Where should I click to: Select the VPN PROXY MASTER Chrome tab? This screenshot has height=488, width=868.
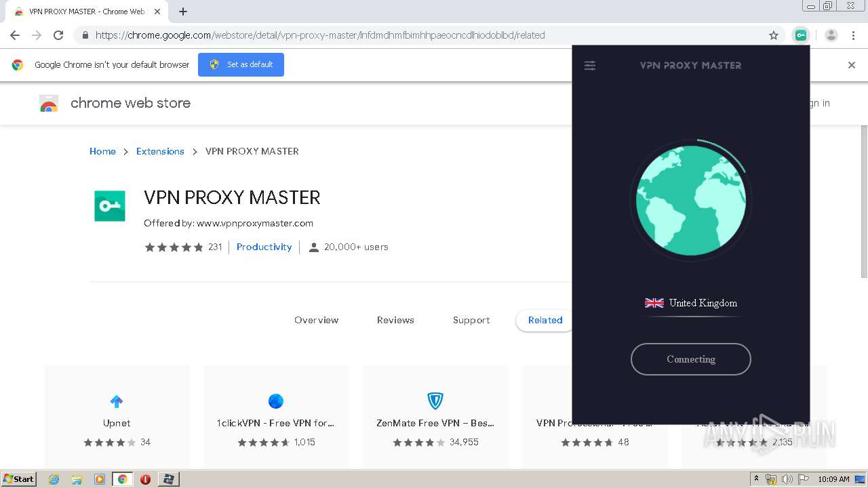[86, 12]
